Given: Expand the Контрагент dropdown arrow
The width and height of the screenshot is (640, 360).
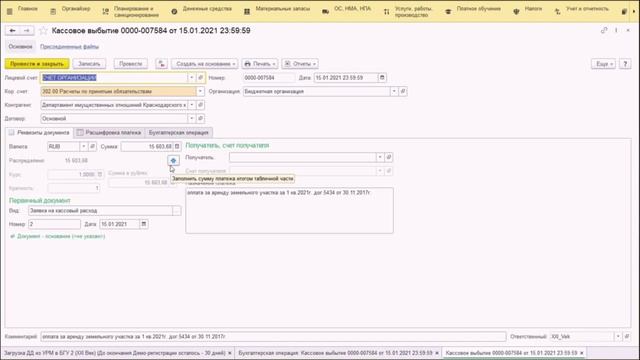Looking at the screenshot, I should point(191,105).
